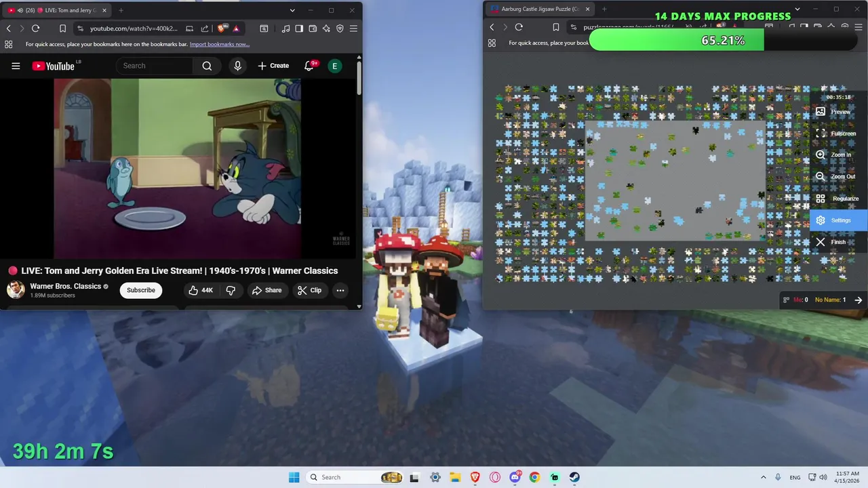The image size is (868, 488).
Task: Click the YouTube page vertical scrollbar
Action: point(359,78)
